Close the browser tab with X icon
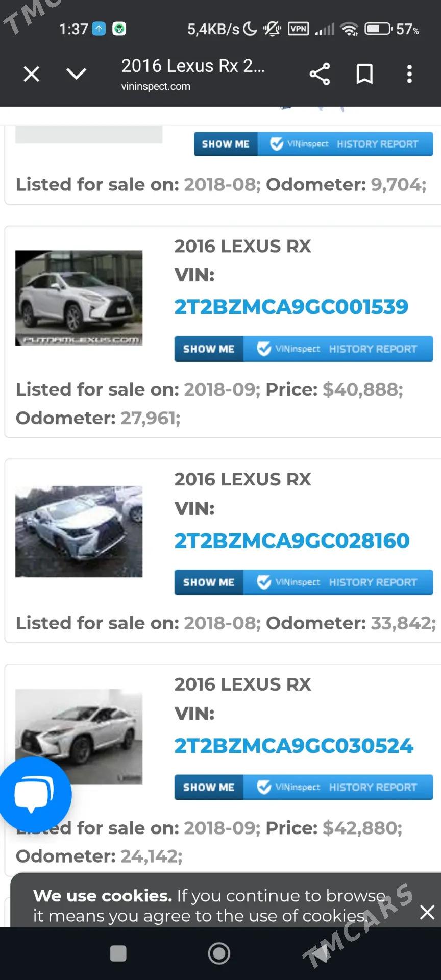This screenshot has width=441, height=980. point(32,74)
